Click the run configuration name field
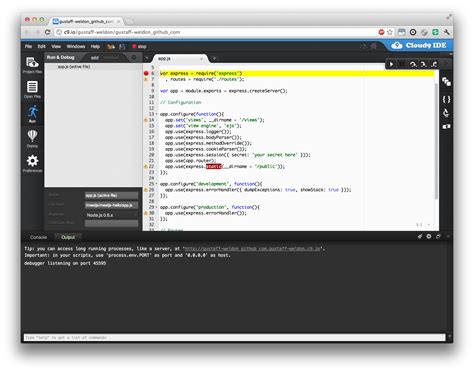The width and height of the screenshot is (474, 372). (x=111, y=195)
